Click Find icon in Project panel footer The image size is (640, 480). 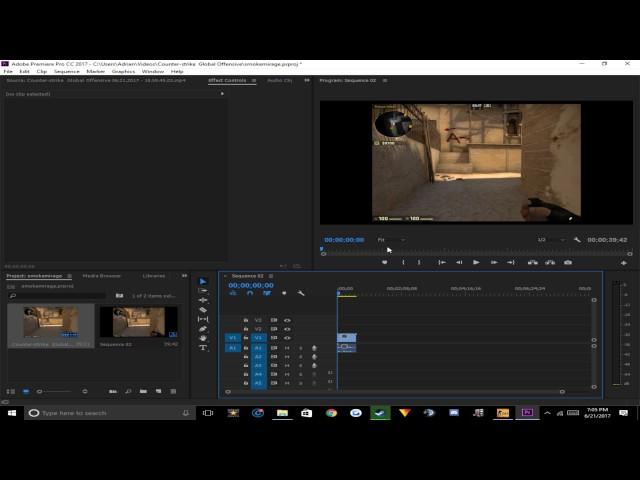[128, 391]
